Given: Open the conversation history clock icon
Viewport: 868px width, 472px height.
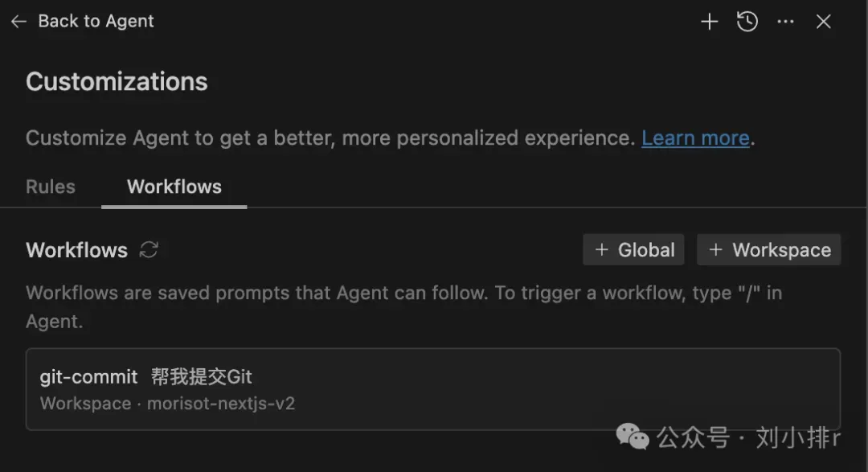Looking at the screenshot, I should click(x=747, y=22).
